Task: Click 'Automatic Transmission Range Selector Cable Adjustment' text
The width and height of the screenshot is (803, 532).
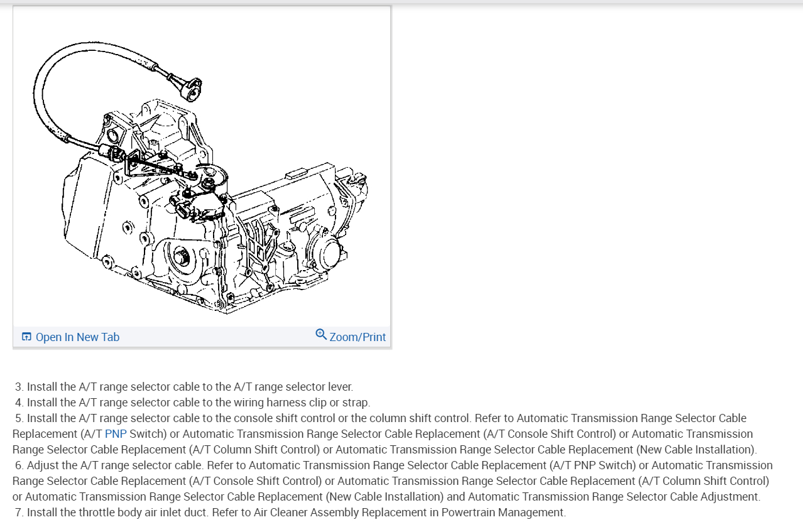Action: (x=614, y=497)
